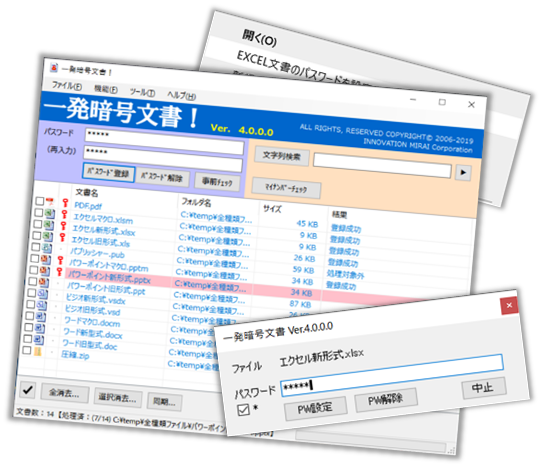The image size is (542, 467).
Task: Open the 機能(F) menu
Action: [106, 89]
